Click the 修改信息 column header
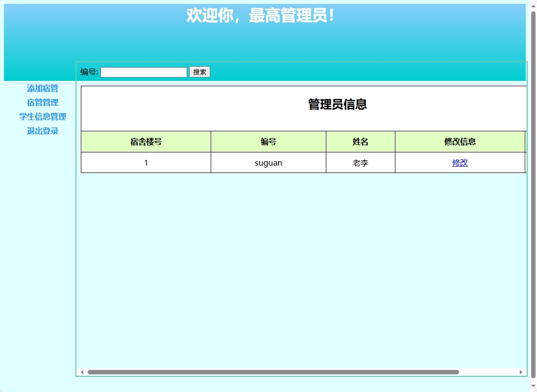This screenshot has height=392, width=537. click(x=460, y=142)
